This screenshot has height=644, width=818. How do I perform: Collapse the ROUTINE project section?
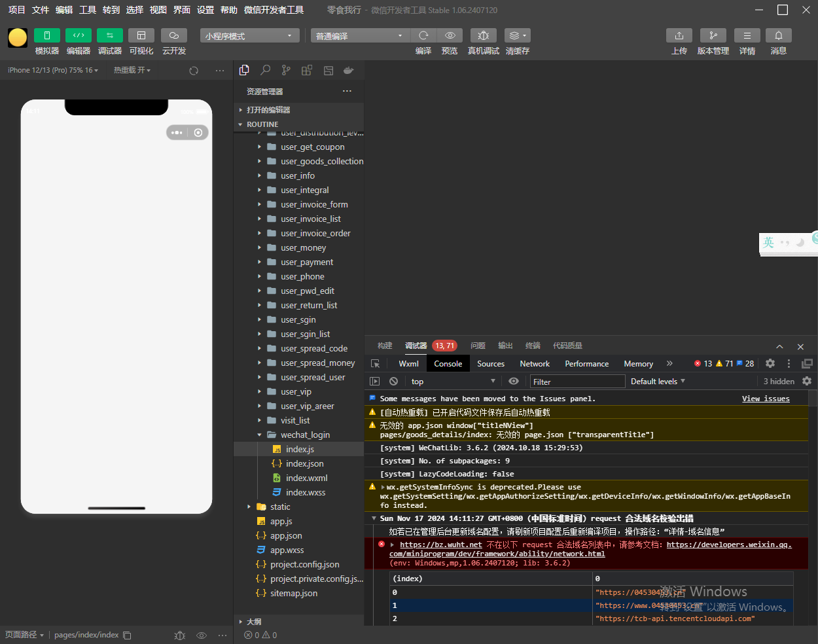click(x=298, y=124)
